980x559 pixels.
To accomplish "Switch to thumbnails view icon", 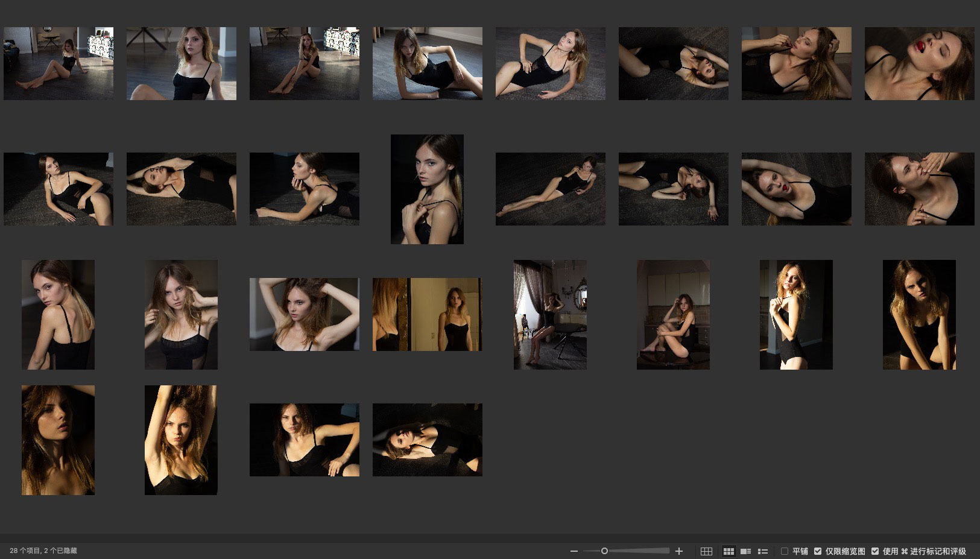I will (x=729, y=551).
